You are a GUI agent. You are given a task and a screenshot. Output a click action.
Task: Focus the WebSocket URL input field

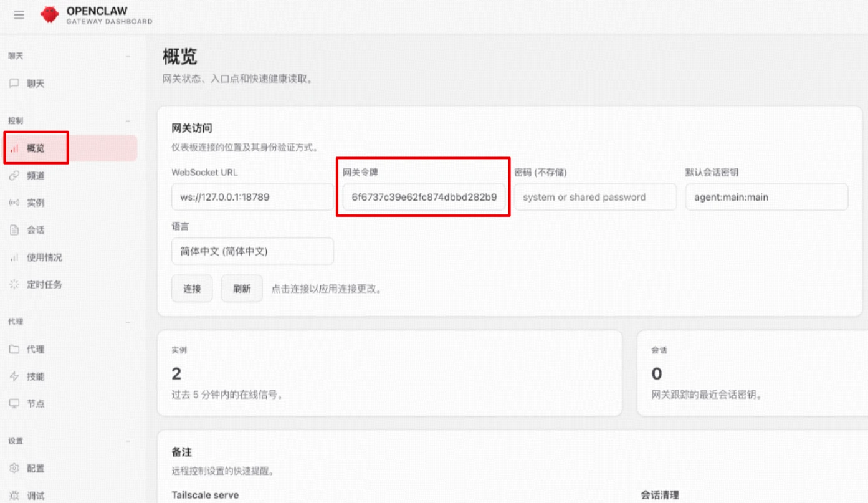click(x=252, y=198)
